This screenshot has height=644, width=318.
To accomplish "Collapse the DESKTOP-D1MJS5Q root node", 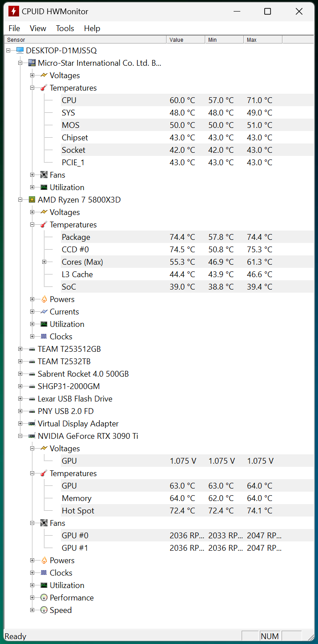I will 8,51.
